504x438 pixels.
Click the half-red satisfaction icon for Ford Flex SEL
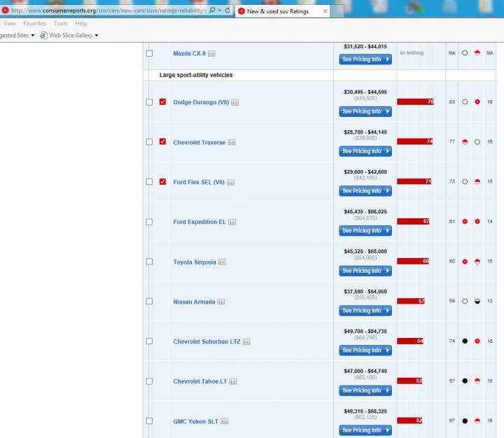pyautogui.click(x=477, y=181)
